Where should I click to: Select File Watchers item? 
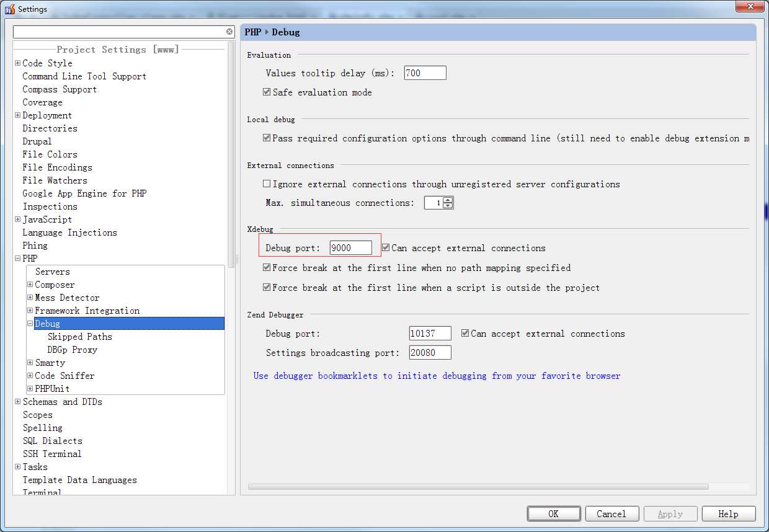click(x=55, y=180)
